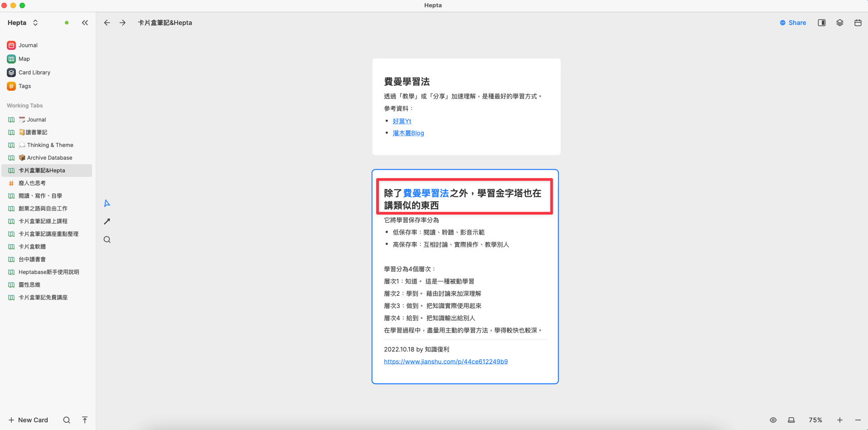Screen dimensions: 868x430
Task: Collapse the left sidebar with double-chevron
Action: point(85,22)
